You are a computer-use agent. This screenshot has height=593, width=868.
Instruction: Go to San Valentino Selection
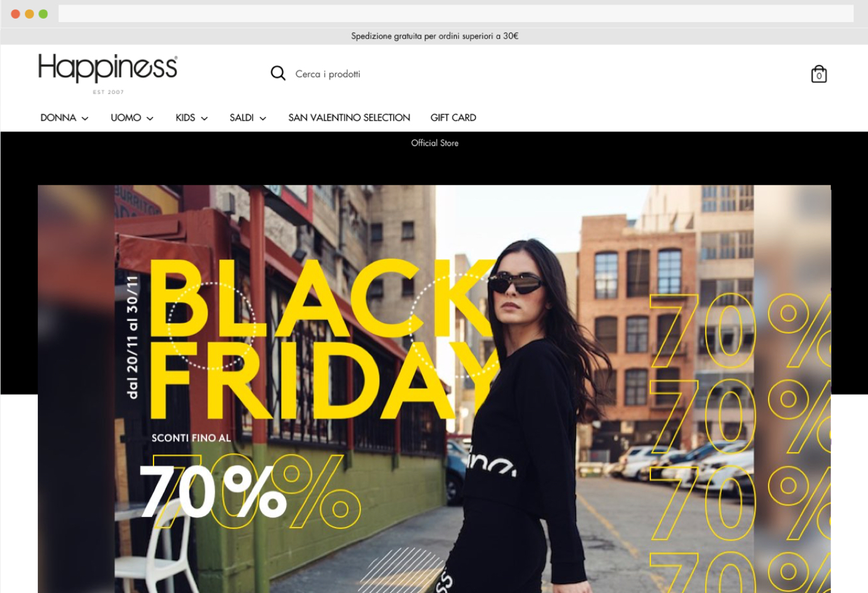pos(349,118)
